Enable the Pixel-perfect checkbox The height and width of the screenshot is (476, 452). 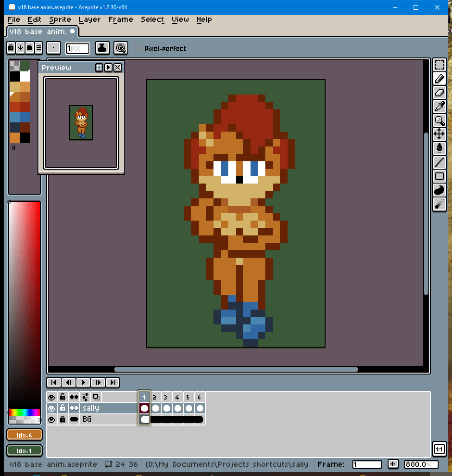137,48
